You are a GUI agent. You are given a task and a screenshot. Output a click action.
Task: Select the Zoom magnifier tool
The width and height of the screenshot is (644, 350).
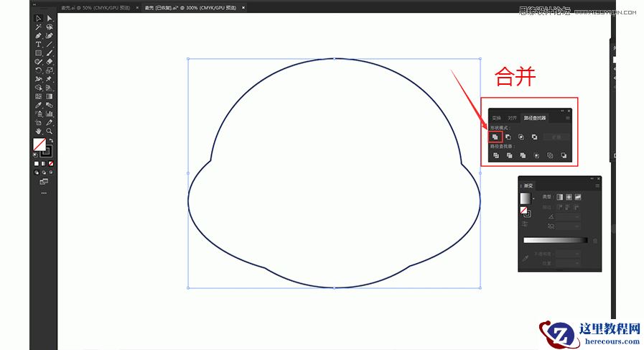50,132
